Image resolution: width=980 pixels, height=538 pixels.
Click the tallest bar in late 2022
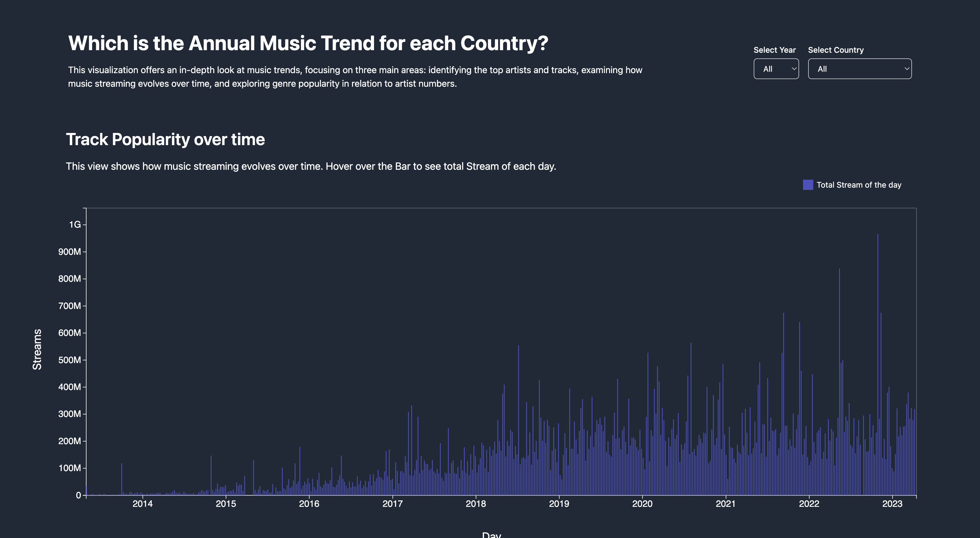[878, 364]
